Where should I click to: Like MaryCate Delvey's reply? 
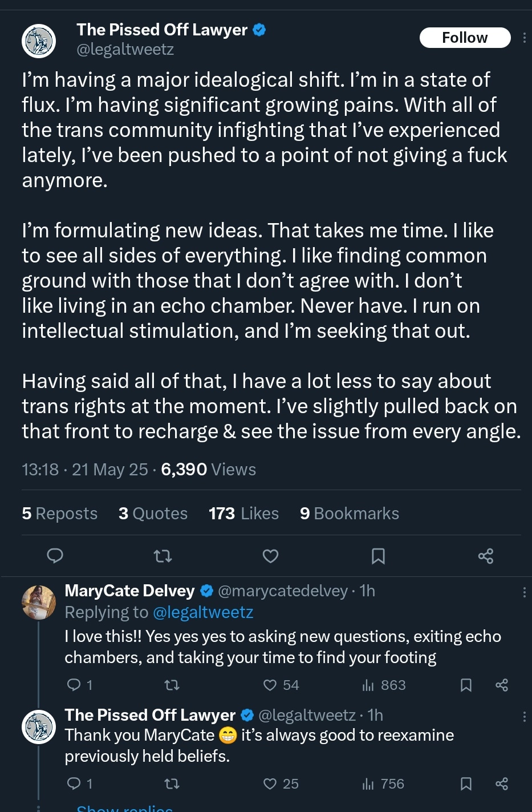point(270,685)
